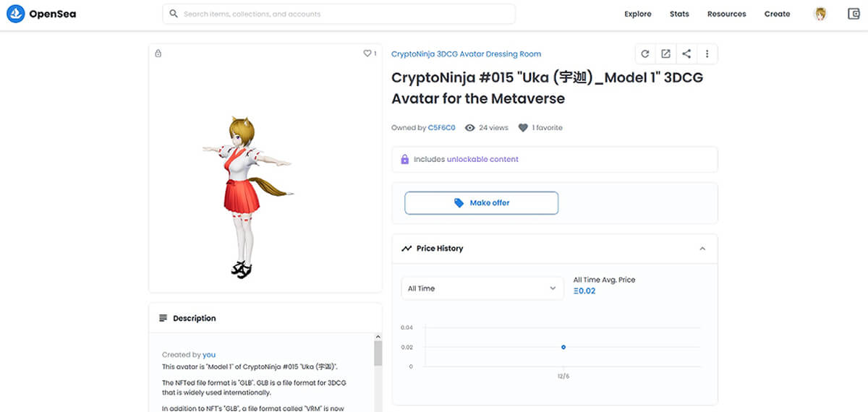The width and height of the screenshot is (868, 412).
Task: Reveal the unlockable content link
Action: point(482,159)
